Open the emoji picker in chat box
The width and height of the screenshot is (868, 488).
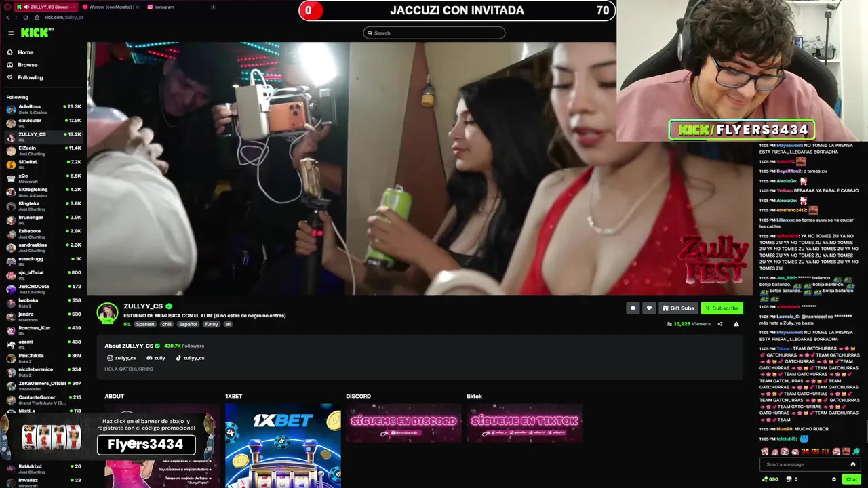coord(852,464)
